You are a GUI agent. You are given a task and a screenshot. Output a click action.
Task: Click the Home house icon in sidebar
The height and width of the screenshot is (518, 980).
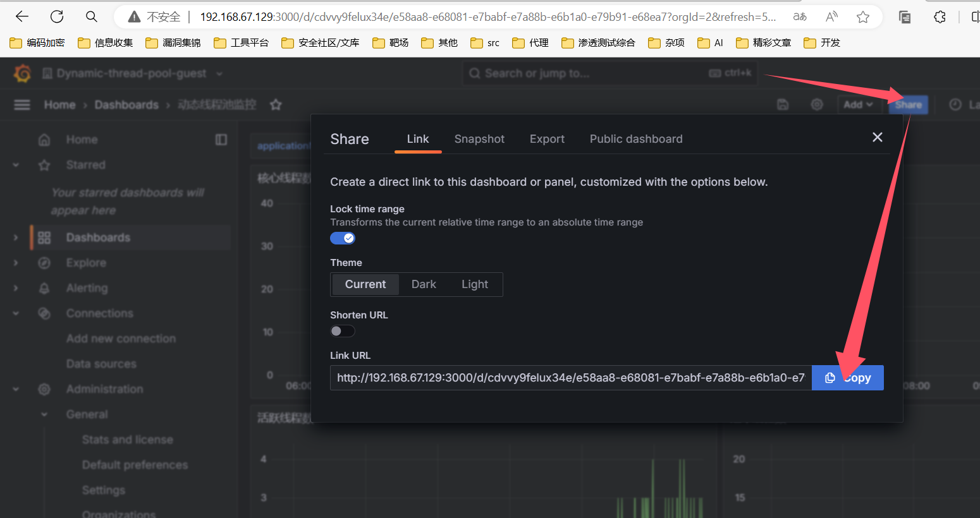(44, 140)
